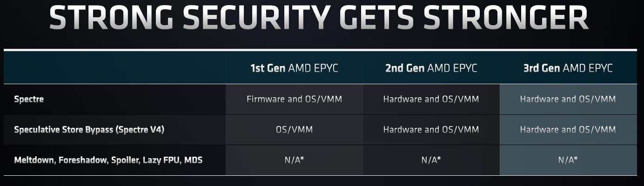The image size is (644, 186).
Task: Click the "Strong Security Gets Stronger" title
Action: (x=319, y=20)
